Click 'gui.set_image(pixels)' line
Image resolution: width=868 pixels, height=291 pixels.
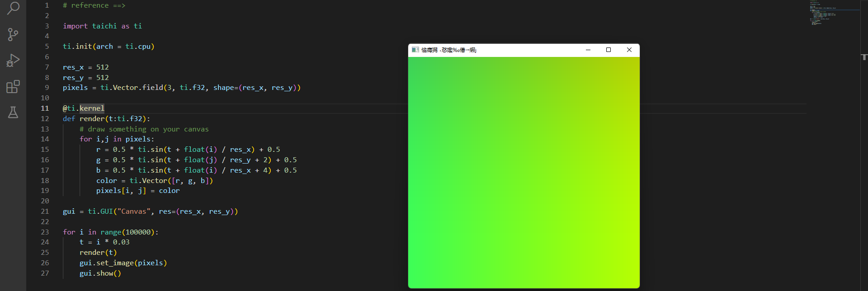pyautogui.click(x=123, y=263)
